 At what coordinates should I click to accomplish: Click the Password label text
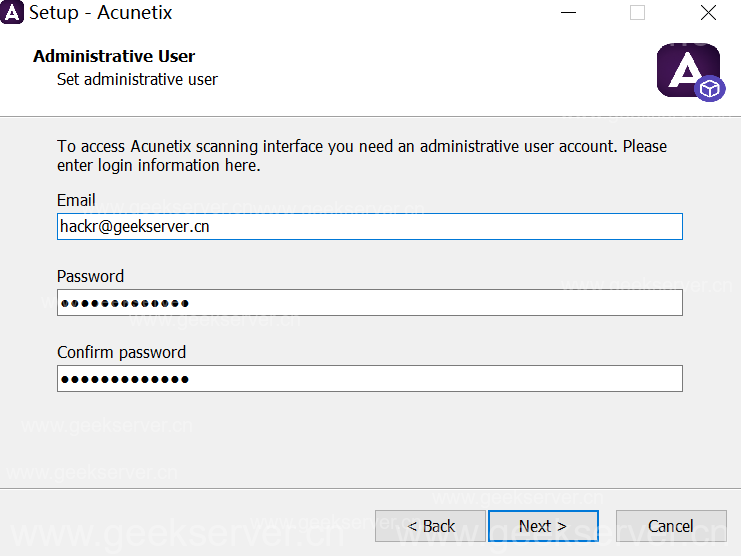pyautogui.click(x=90, y=276)
